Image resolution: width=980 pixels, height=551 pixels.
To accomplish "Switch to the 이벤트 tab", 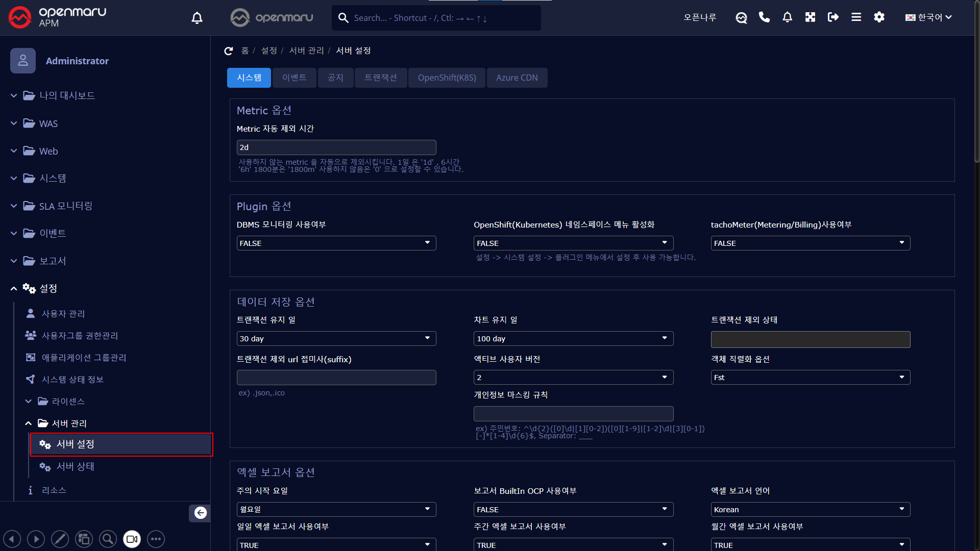I will [294, 78].
